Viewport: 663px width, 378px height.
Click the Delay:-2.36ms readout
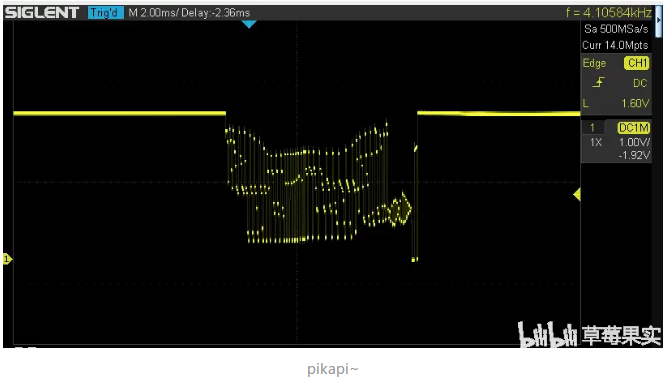pos(216,13)
